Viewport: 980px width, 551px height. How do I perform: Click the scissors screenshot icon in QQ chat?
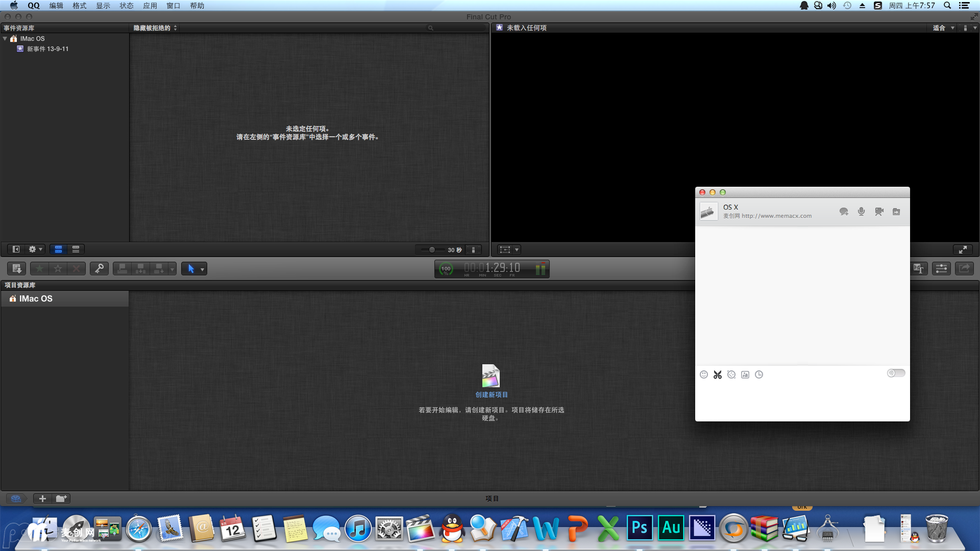pyautogui.click(x=718, y=374)
